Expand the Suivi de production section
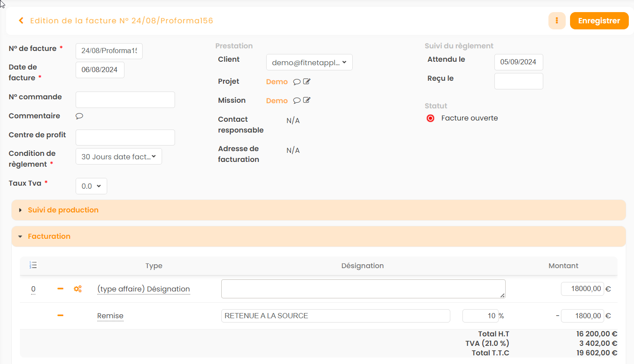This screenshot has height=364, width=634. [x=63, y=210]
